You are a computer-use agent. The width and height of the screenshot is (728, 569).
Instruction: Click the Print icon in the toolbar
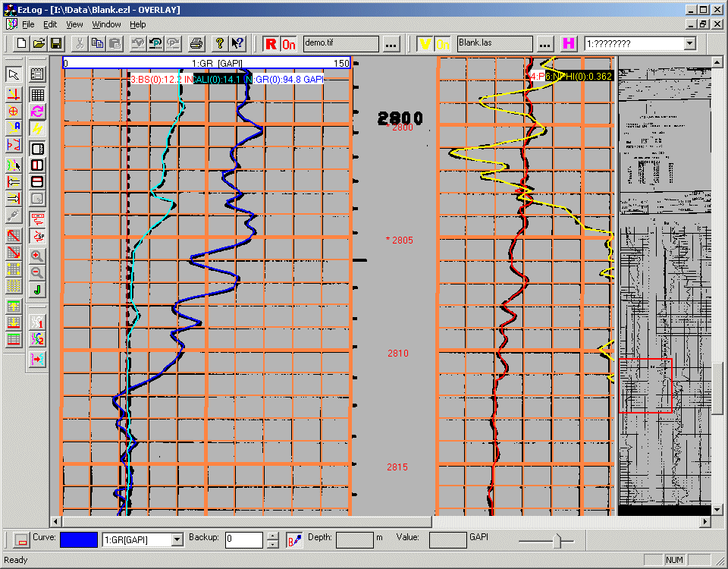196,43
